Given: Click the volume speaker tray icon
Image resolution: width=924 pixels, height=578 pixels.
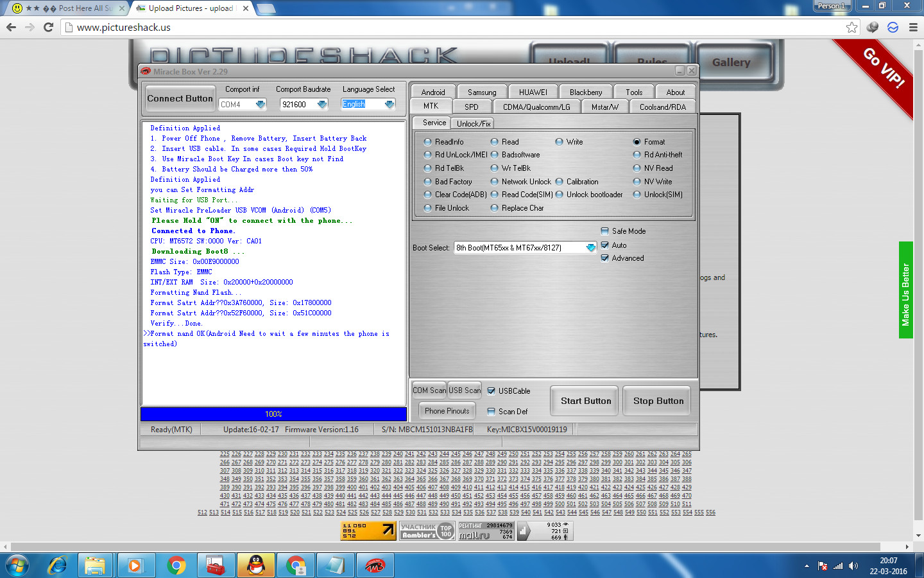Looking at the screenshot, I should tap(853, 566).
